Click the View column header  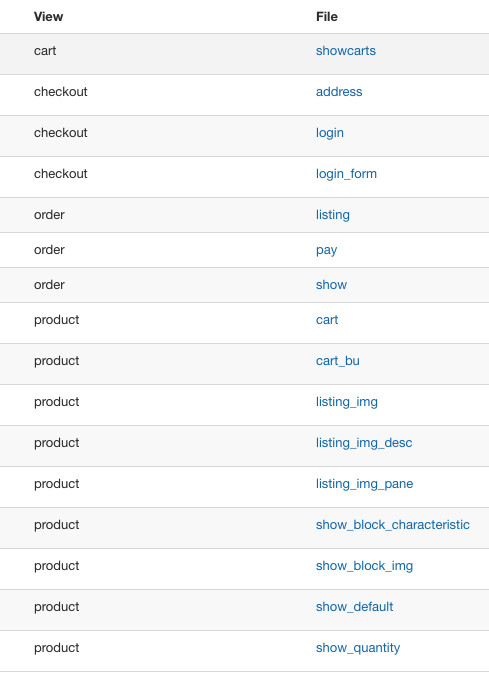pos(48,17)
